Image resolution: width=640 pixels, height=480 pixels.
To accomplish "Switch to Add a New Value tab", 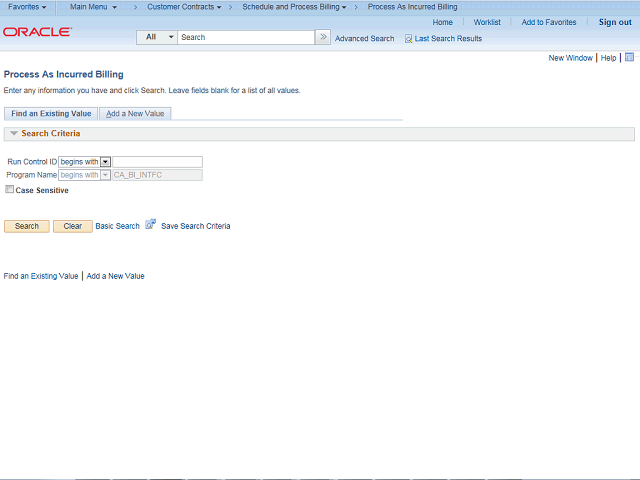I will coord(135,113).
